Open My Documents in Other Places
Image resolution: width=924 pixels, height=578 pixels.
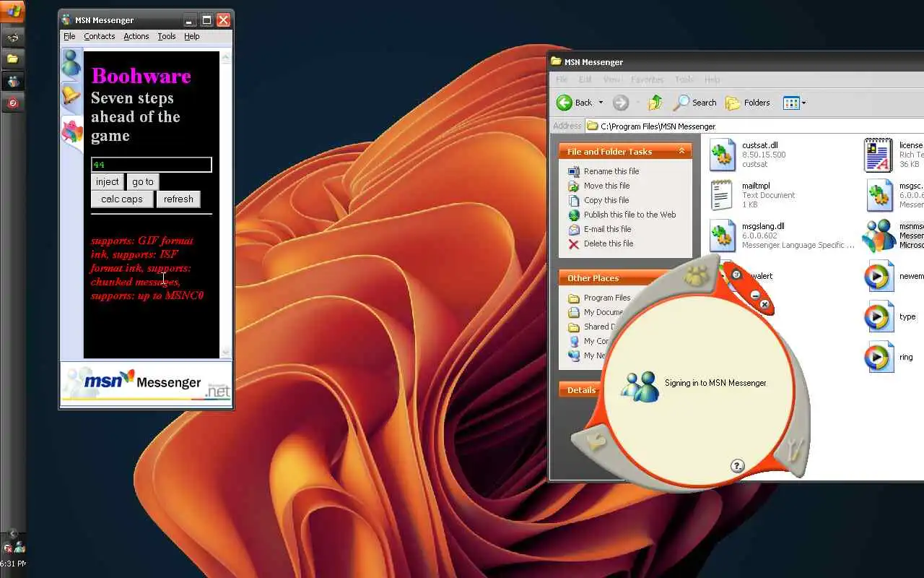[596, 312]
